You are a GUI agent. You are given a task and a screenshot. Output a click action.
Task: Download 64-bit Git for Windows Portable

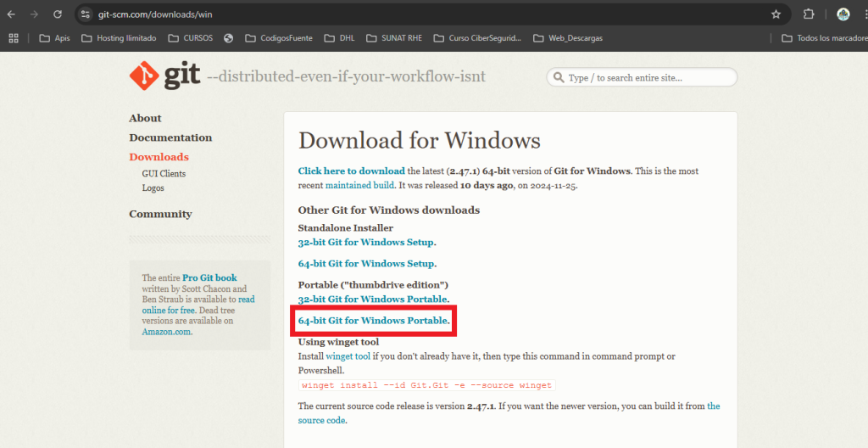pos(373,321)
